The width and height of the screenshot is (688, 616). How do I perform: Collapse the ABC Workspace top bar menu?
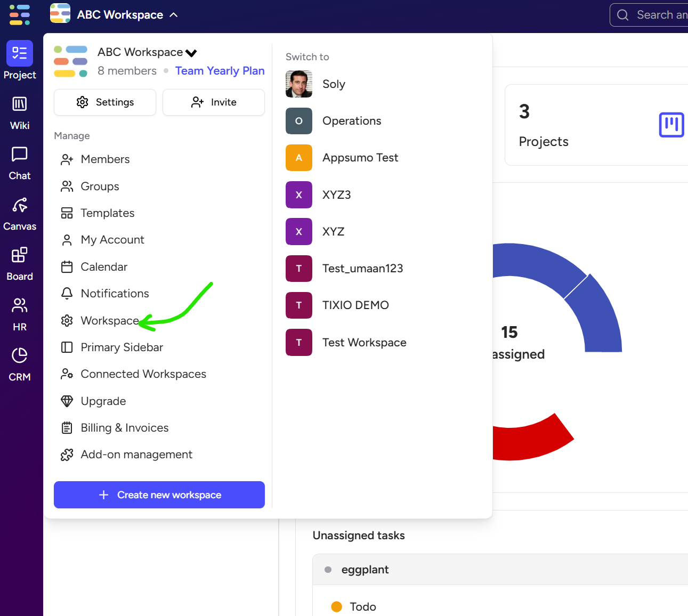coord(174,15)
